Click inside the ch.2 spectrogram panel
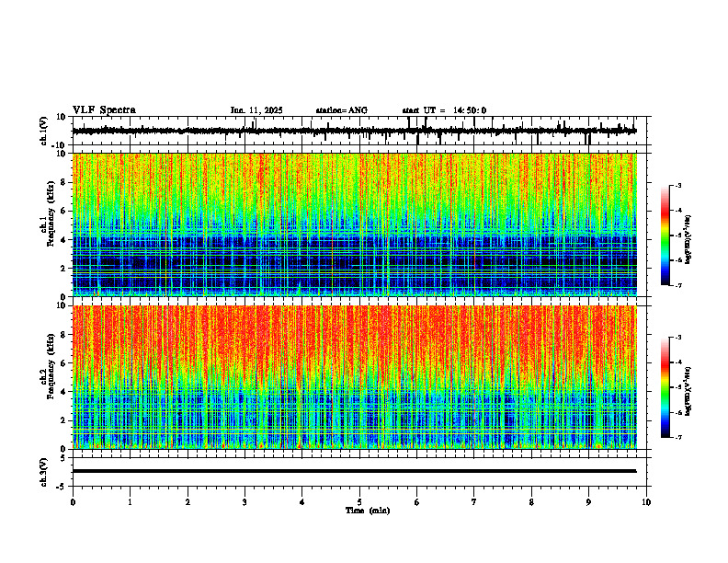Screen dimensions: 728x563 tap(355, 377)
